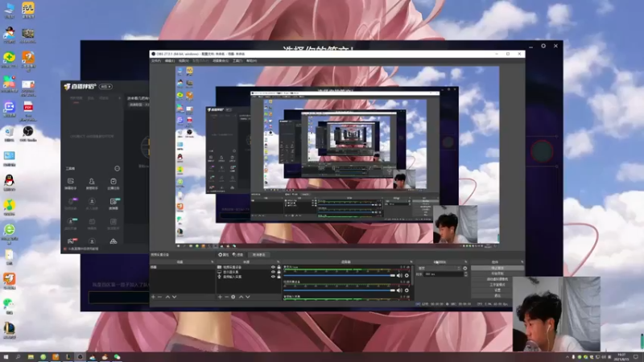This screenshot has height=362, width=644.
Task: Click the first mixer channel volume slider
Action: tap(339, 275)
